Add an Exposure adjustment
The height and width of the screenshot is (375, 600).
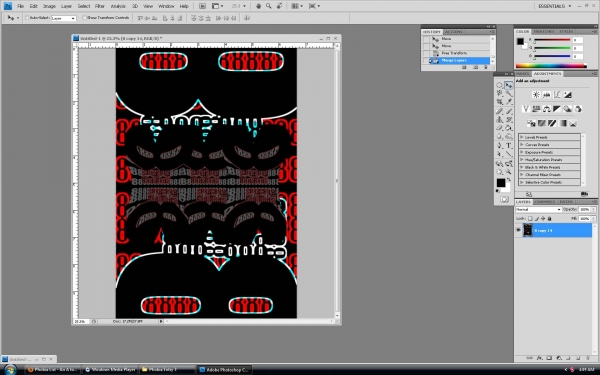click(x=567, y=95)
